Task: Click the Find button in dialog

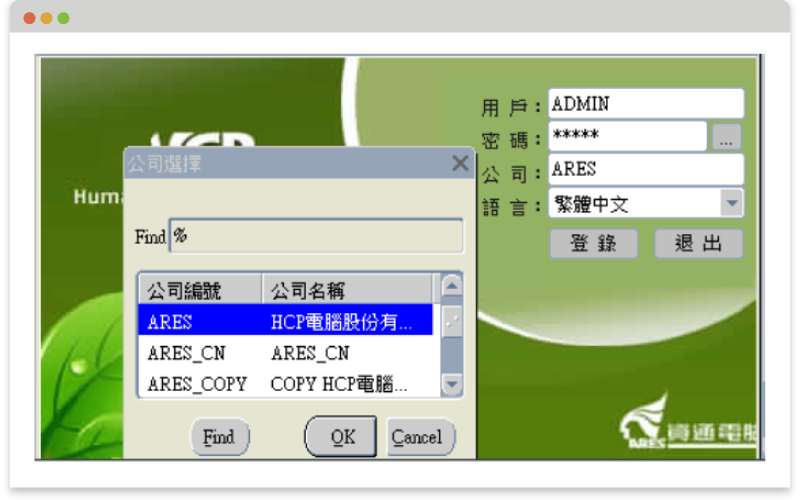Action: [x=220, y=437]
